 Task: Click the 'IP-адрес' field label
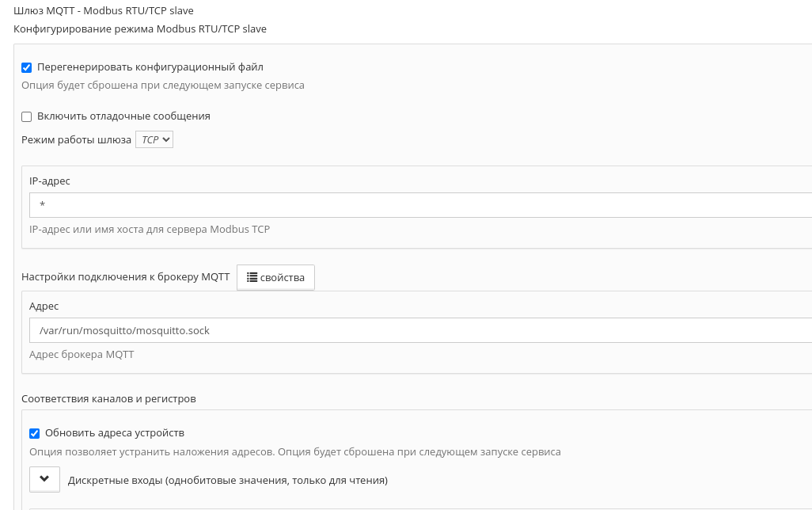(x=50, y=181)
